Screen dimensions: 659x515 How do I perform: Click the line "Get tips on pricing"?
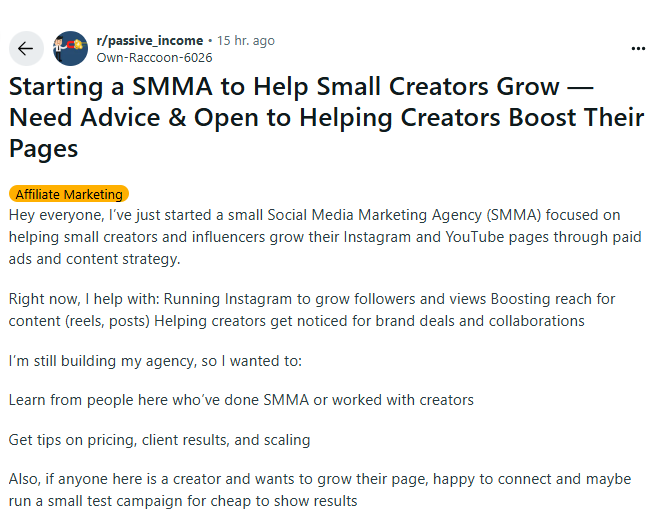point(160,440)
